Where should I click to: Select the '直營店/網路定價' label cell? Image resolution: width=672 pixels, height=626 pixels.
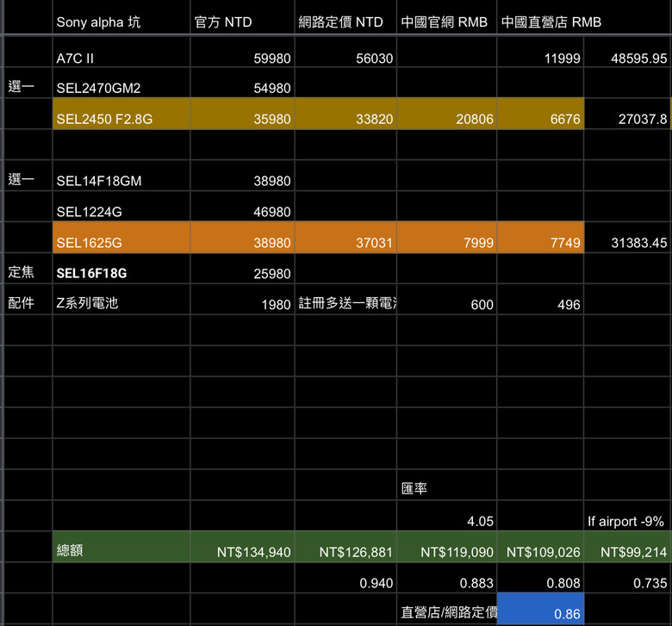pos(446,609)
